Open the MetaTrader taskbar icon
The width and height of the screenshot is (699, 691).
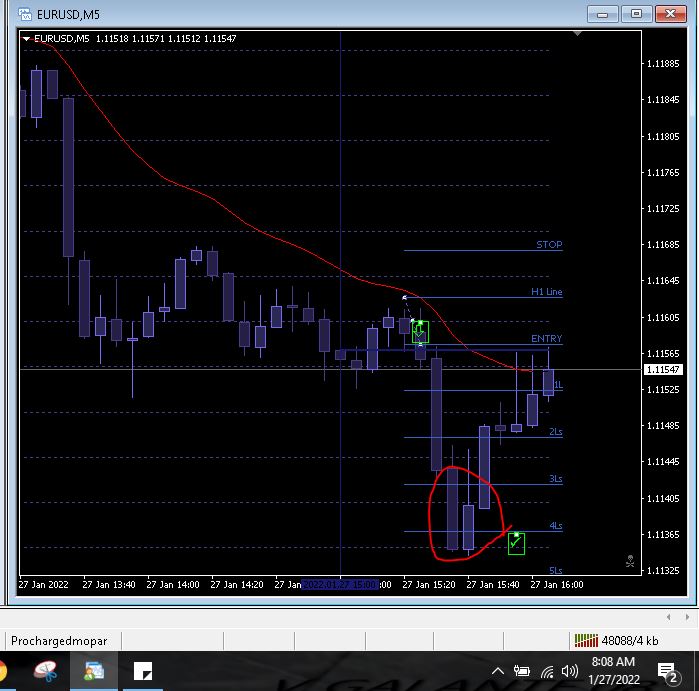(94, 671)
